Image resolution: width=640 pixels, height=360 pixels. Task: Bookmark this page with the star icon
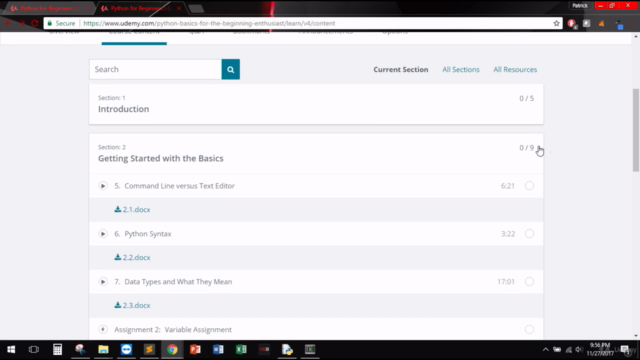556,23
